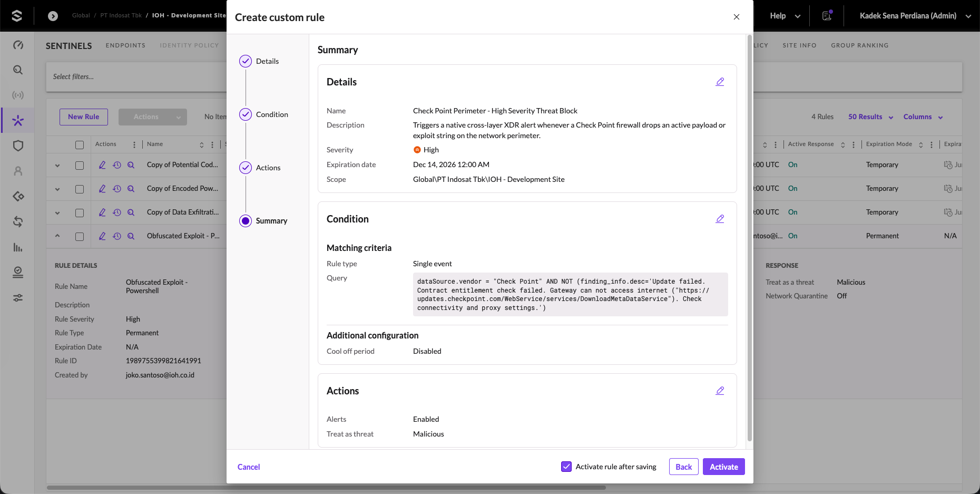Open the search magnifier in left sidebar
The image size is (980, 494).
coord(18,70)
